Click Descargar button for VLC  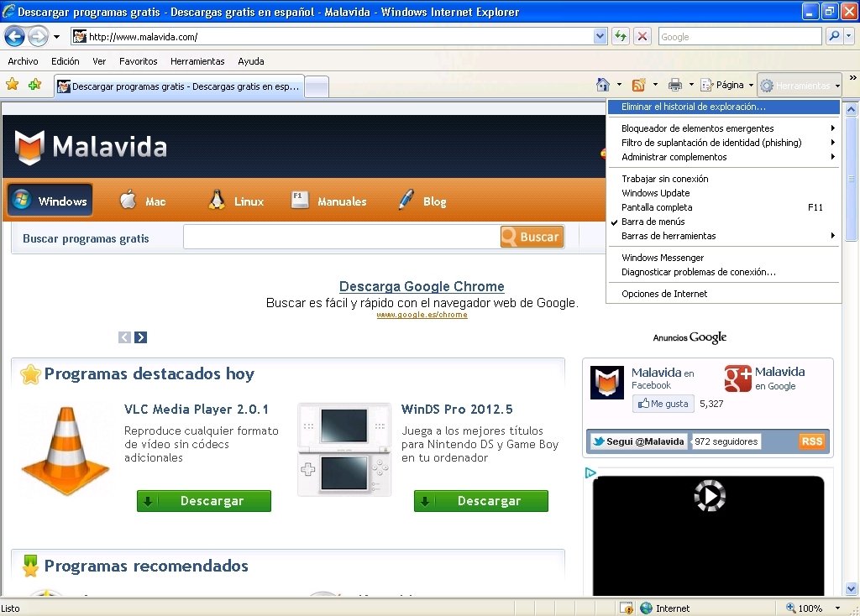[x=204, y=501]
